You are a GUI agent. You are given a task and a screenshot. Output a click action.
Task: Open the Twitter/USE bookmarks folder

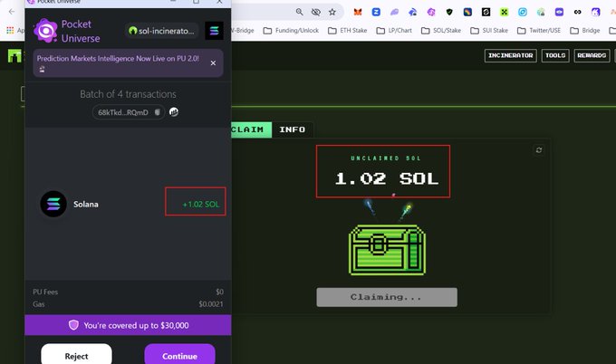[539, 30]
